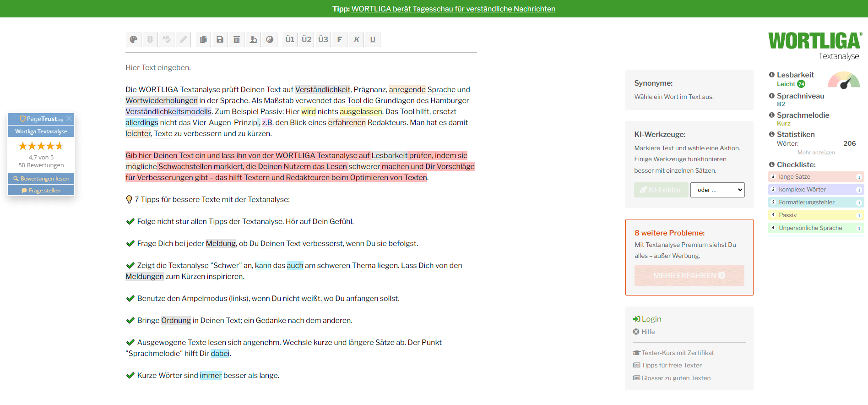Click Bewertungen lesen in PageTrust widget

point(41,178)
